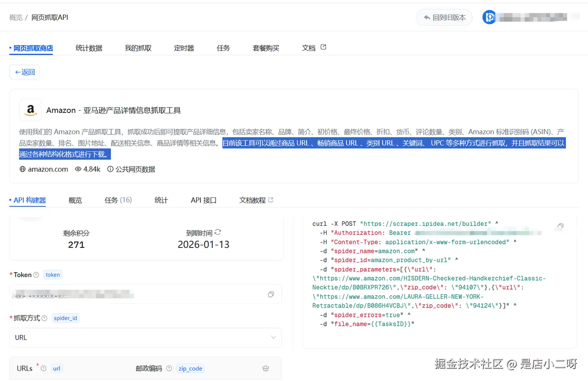
Task: Refresh the 到期时间 expiry date
Action: (x=218, y=232)
